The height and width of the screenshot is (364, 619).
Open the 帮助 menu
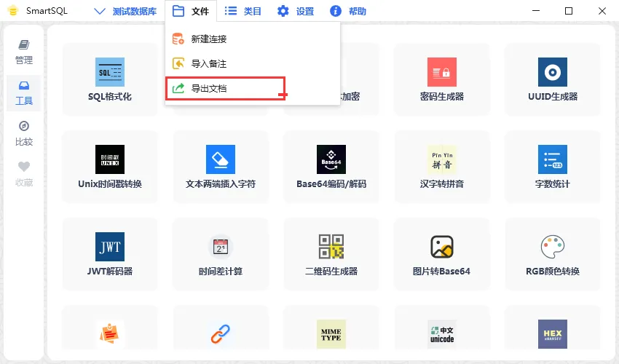[x=348, y=11]
